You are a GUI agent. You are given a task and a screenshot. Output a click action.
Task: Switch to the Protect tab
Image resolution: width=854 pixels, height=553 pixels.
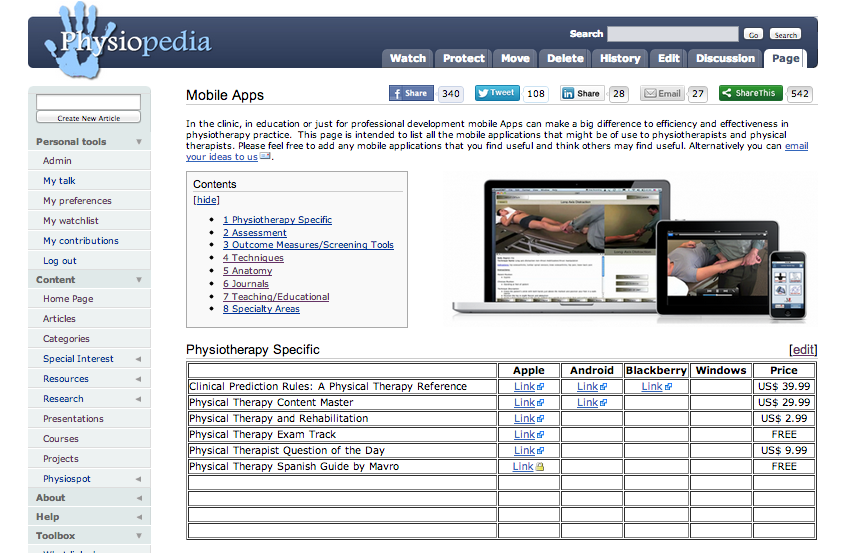pos(463,58)
